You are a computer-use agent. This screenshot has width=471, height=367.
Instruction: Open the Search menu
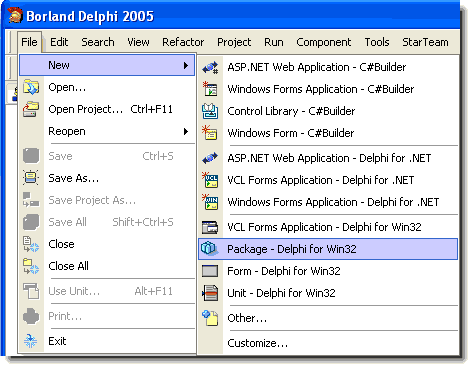[x=98, y=42]
